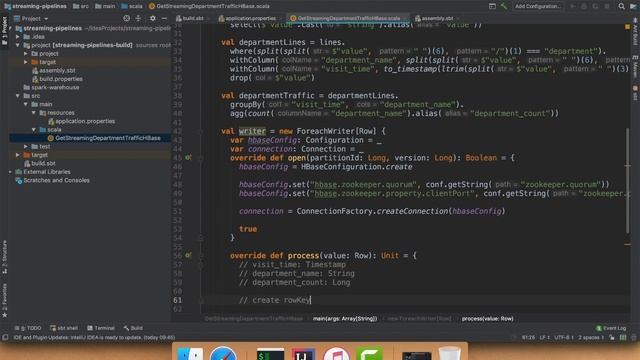This screenshot has width=640, height=360.
Task: Open Search Everywhere magnifier icon
Action: pyautogui.click(x=621, y=6)
